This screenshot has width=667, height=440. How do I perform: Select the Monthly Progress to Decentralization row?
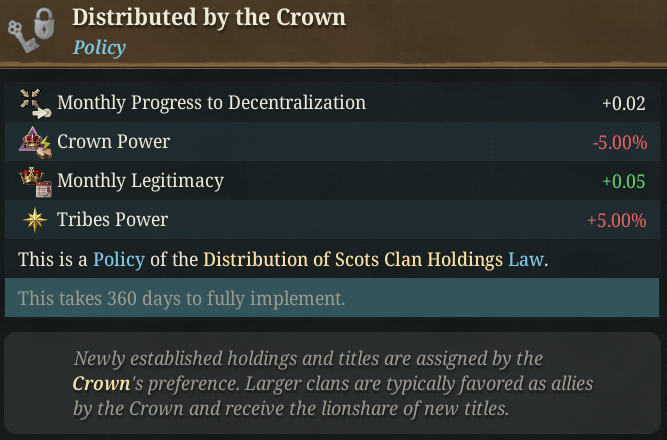[332, 103]
